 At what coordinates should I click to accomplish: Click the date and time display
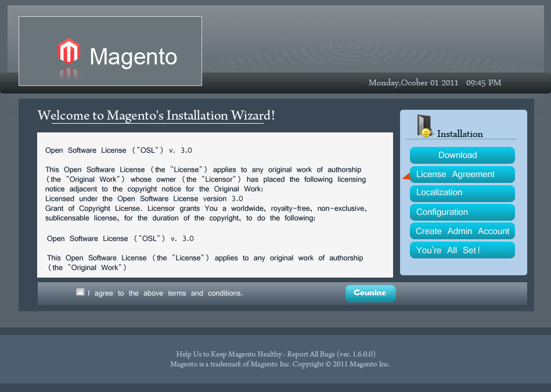434,82
